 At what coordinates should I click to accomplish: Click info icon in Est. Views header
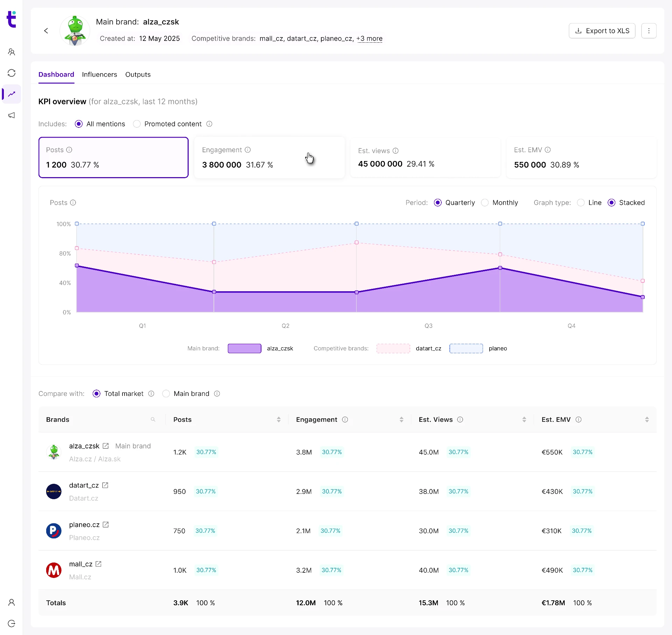click(460, 419)
